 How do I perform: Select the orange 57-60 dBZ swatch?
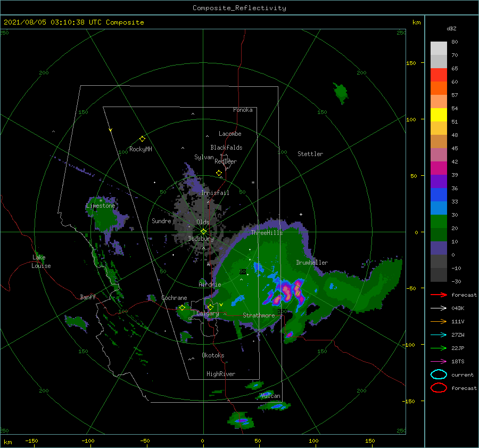click(439, 88)
